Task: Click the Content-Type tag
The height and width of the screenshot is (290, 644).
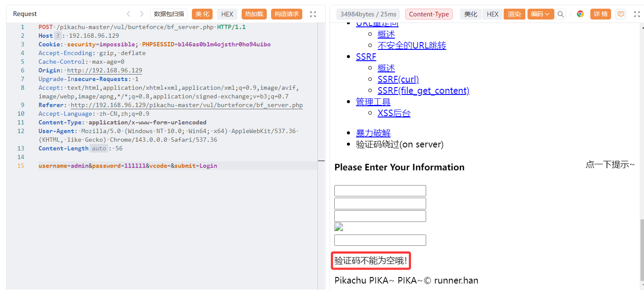Action: (x=429, y=14)
